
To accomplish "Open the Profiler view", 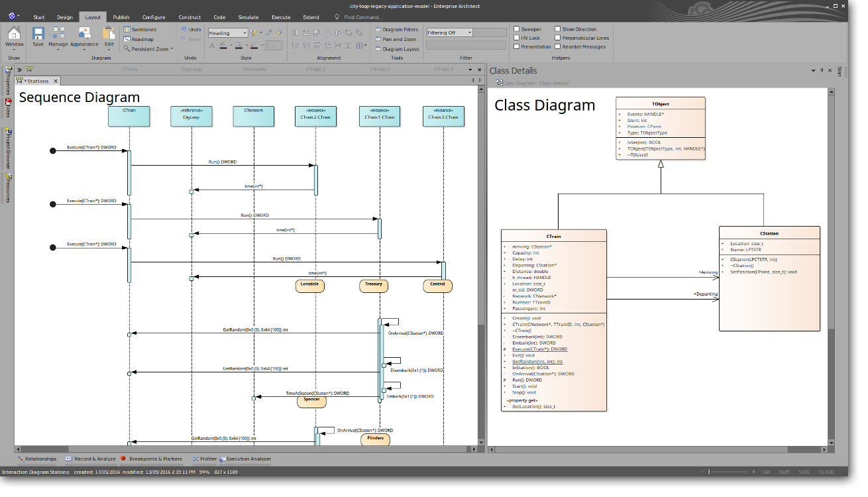I will [208, 458].
